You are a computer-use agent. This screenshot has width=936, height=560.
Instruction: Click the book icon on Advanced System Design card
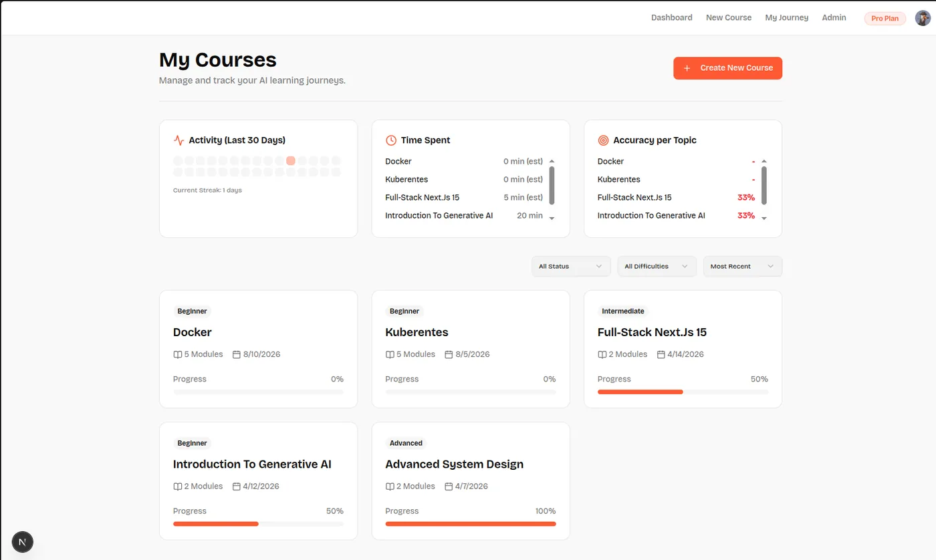(x=390, y=486)
